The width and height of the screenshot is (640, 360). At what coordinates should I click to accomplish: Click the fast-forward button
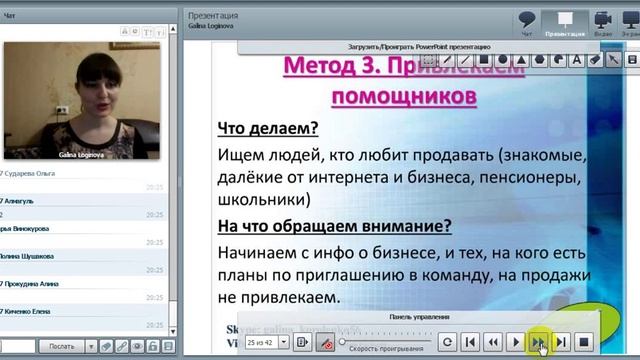coord(538,342)
